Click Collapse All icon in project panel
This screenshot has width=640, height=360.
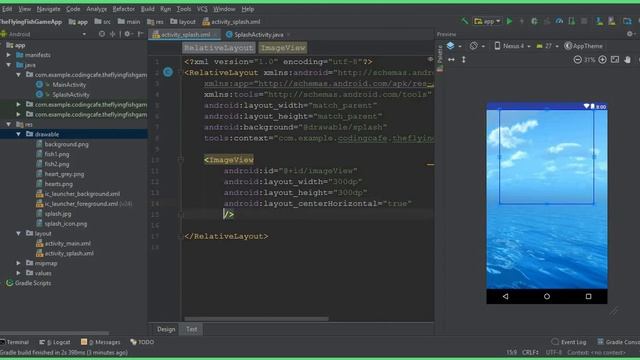113,34
